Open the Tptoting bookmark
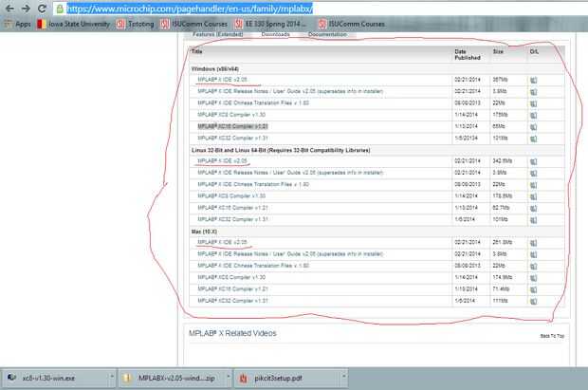Screen dimensions: 588x390 click(x=136, y=24)
